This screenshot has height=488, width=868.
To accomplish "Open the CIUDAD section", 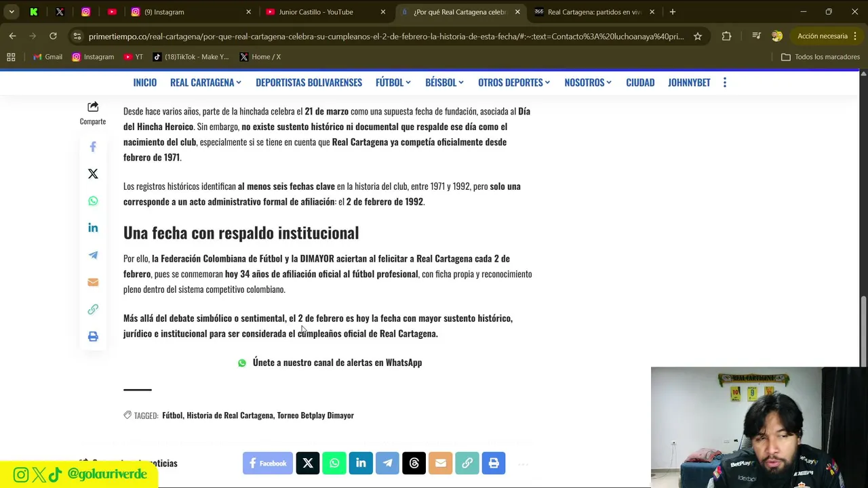I will (x=640, y=82).
